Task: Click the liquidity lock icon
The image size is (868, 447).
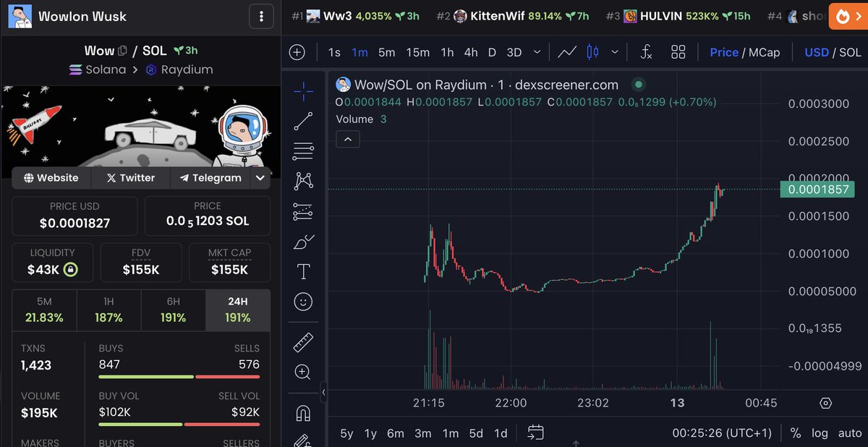Action: tap(71, 270)
